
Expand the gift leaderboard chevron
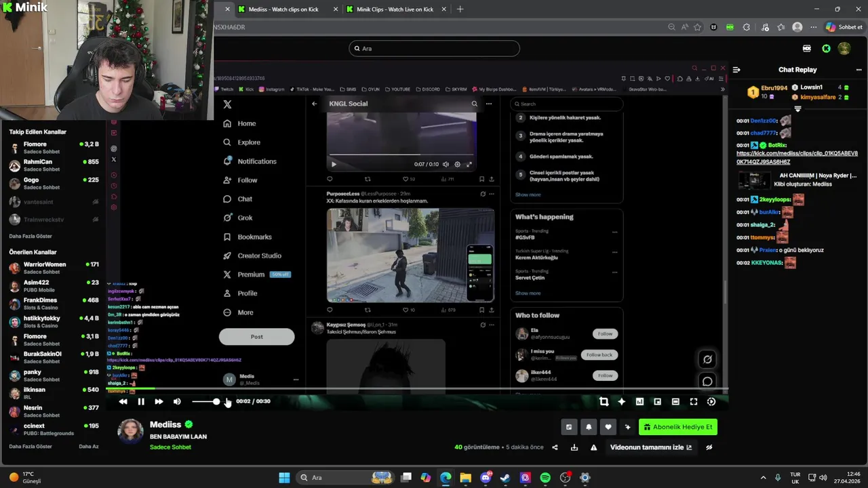point(798,108)
